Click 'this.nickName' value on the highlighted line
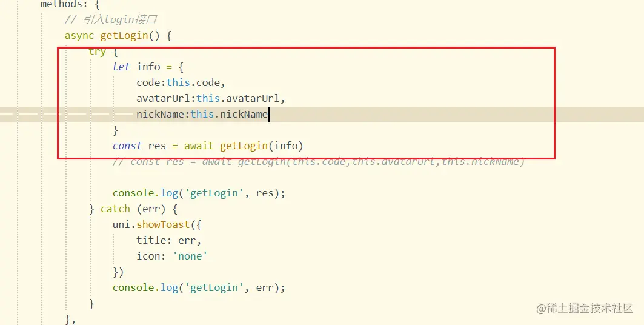 [x=229, y=114]
